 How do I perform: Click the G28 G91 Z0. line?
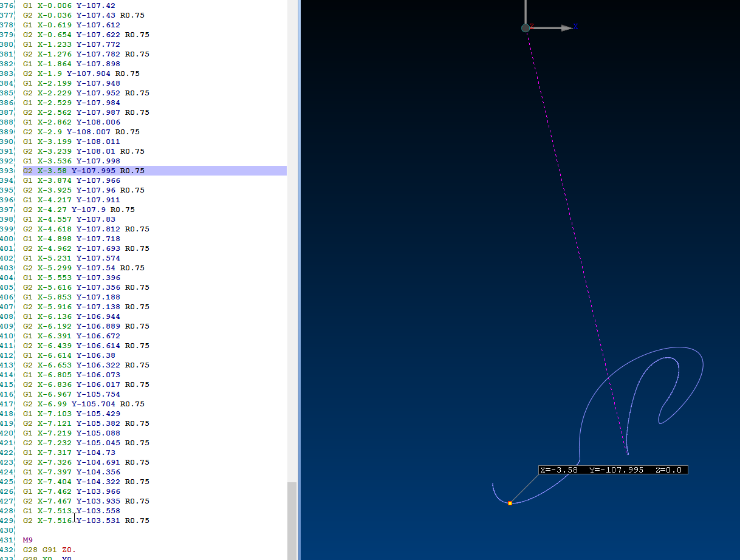click(x=49, y=549)
